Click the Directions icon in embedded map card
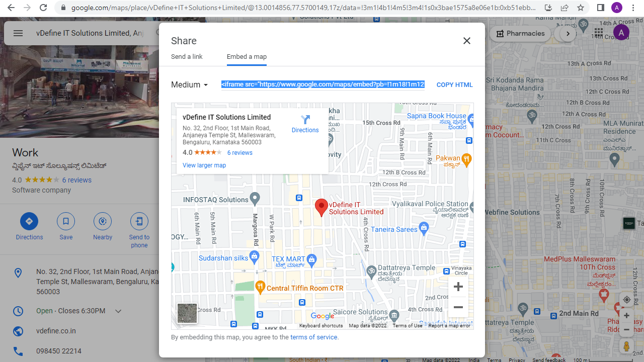The height and width of the screenshot is (362, 644). click(x=305, y=120)
